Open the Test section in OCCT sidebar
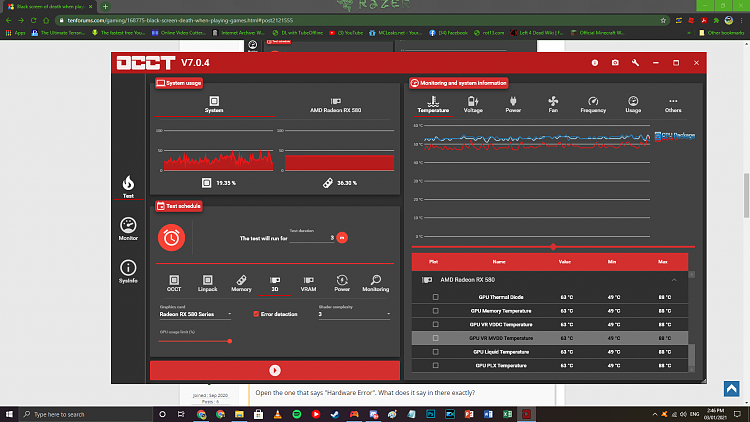Viewport: 750px width, 422px height. (128, 187)
